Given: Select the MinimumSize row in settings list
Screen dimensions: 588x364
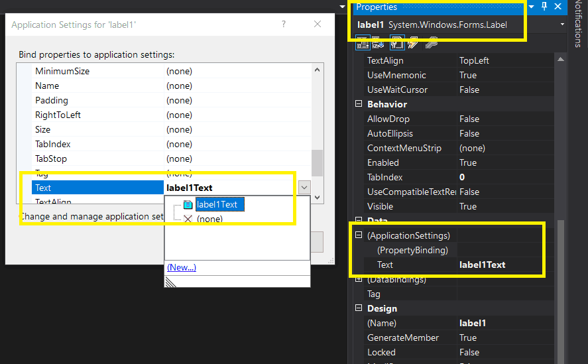Looking at the screenshot, I should click(x=62, y=71).
